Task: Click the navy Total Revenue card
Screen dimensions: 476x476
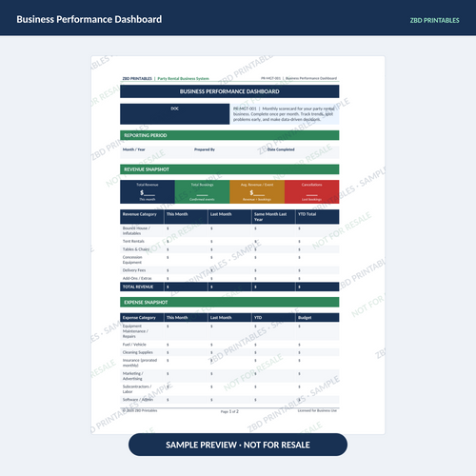Action: coord(148,191)
